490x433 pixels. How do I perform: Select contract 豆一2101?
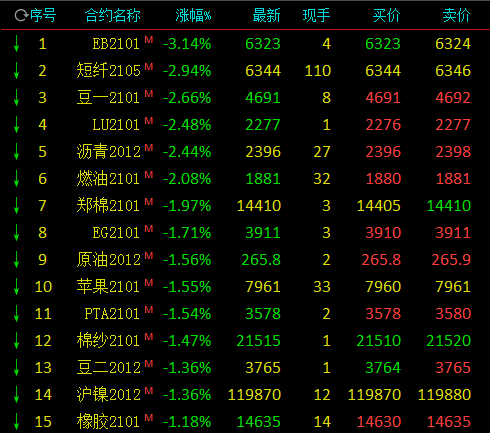click(x=108, y=98)
